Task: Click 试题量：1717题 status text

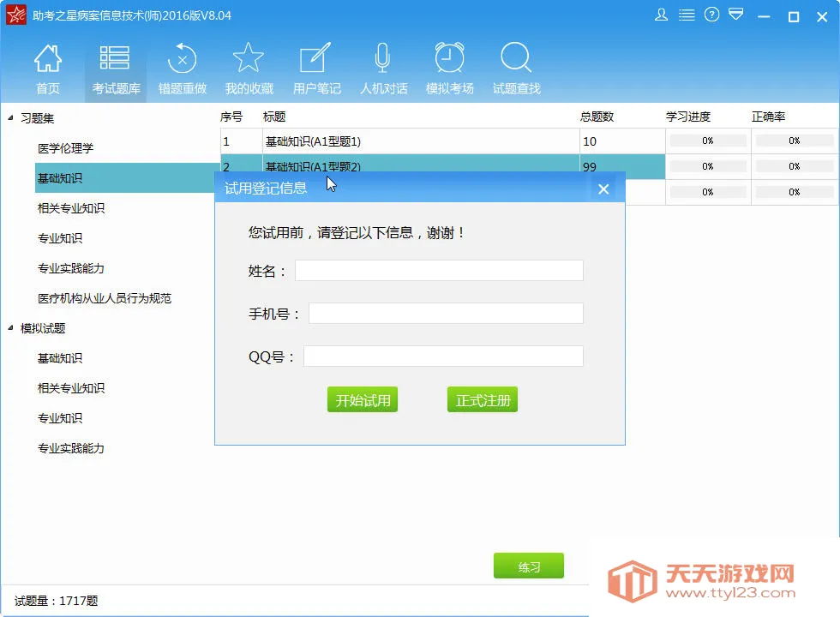Action: [57, 601]
